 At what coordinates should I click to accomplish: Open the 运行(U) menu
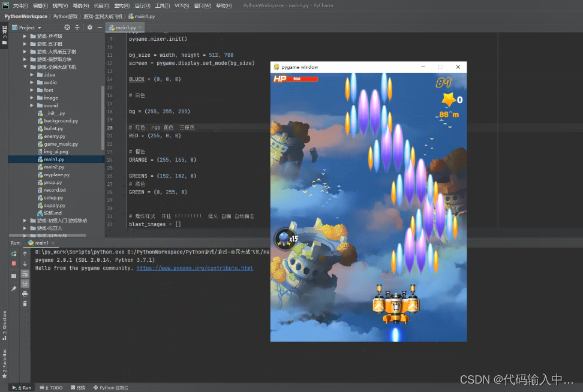(x=142, y=5)
